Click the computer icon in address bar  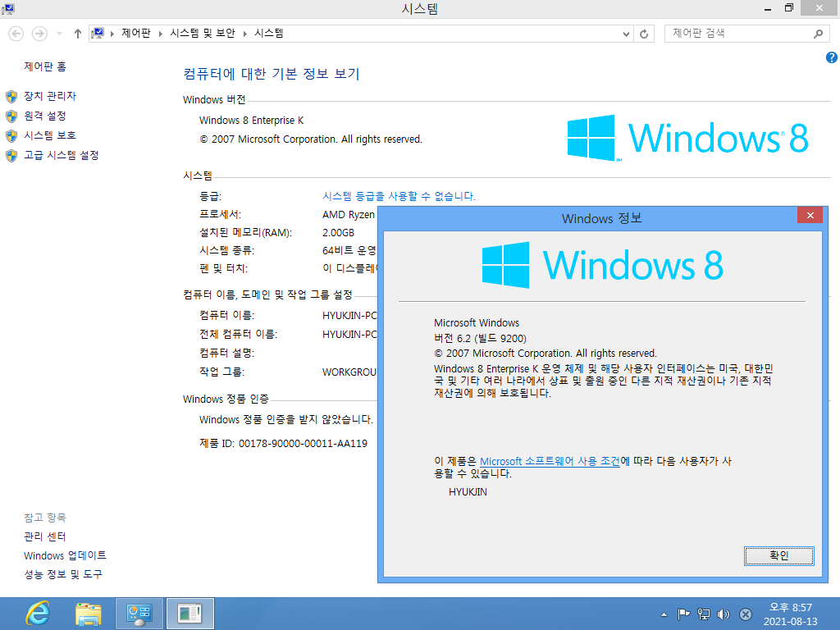tap(98, 33)
